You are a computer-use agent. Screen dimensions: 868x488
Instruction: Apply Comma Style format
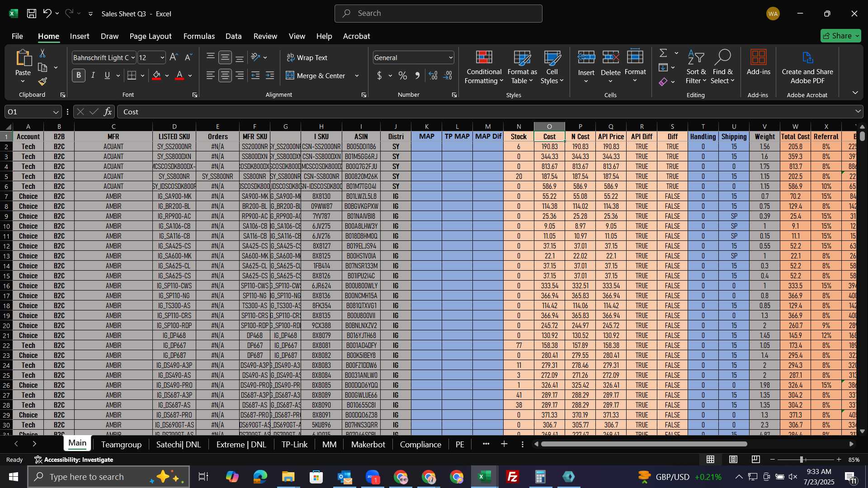point(418,75)
